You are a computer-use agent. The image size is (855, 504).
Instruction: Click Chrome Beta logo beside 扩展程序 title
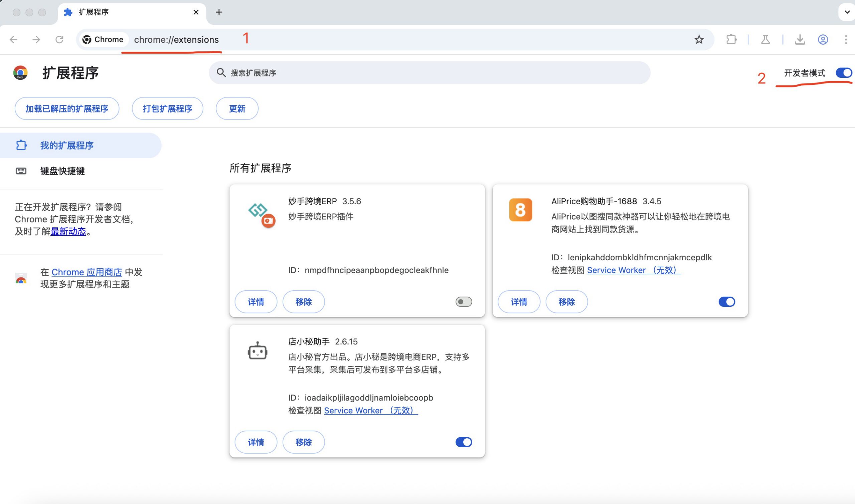[x=20, y=73]
